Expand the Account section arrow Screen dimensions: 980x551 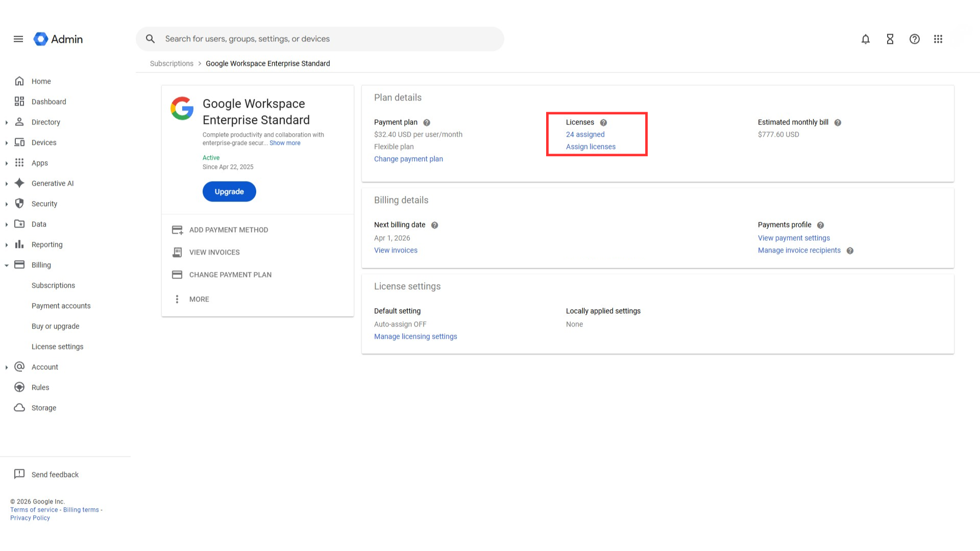6,367
